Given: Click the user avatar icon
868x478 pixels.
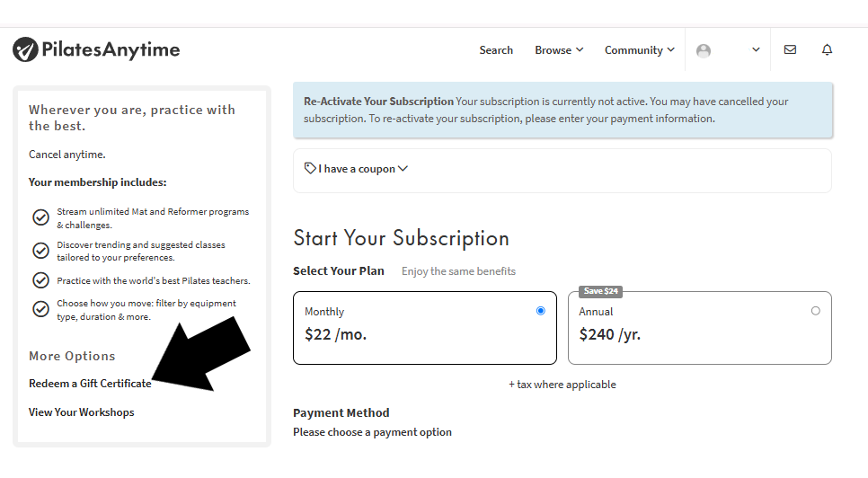Looking at the screenshot, I should tap(704, 51).
